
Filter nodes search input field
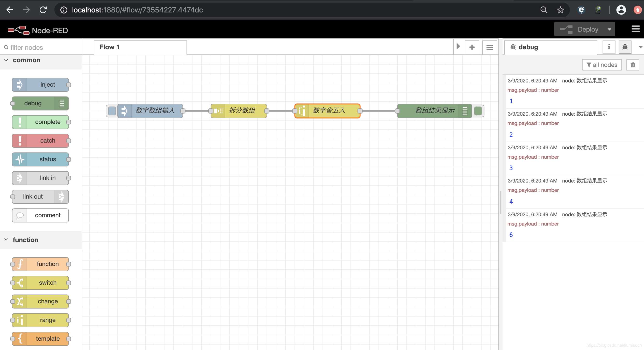[40, 47]
